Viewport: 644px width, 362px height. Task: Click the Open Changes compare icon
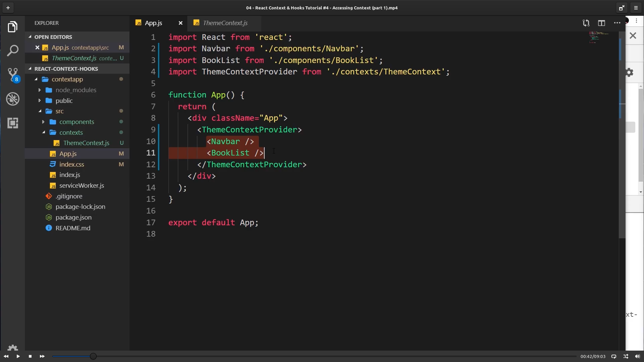[586, 23]
